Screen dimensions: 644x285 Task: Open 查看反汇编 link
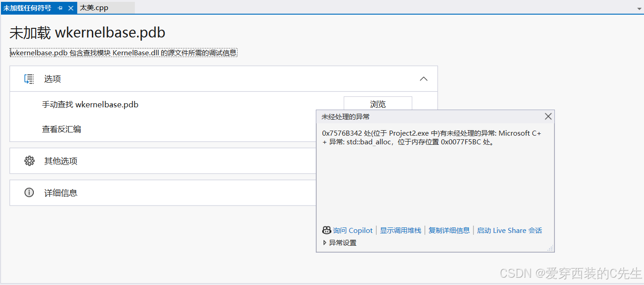62,129
